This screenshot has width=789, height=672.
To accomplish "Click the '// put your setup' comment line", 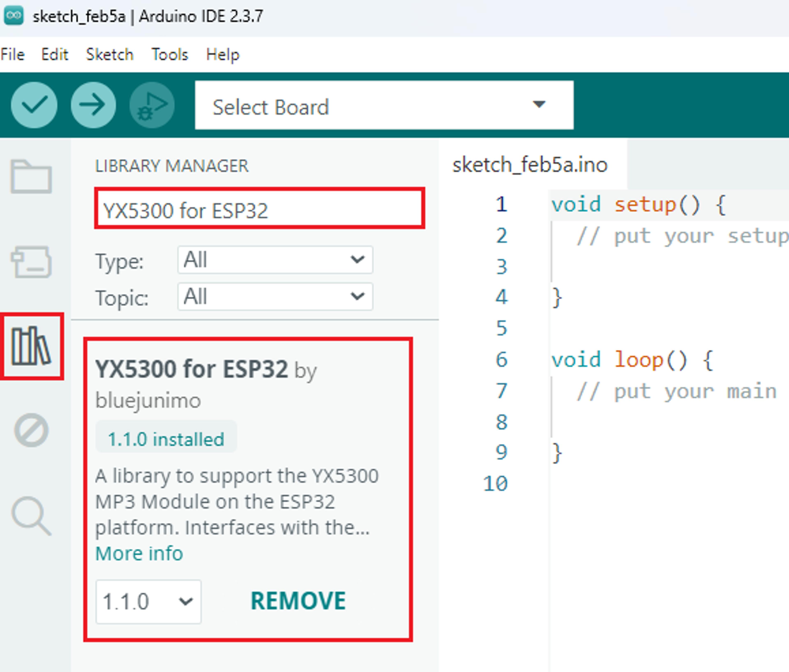I will (682, 236).
